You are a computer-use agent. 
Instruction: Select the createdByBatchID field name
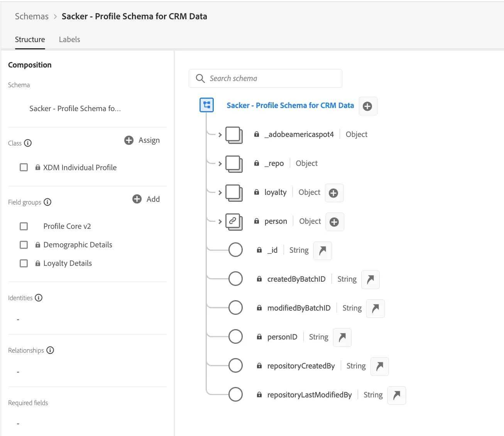coord(296,279)
